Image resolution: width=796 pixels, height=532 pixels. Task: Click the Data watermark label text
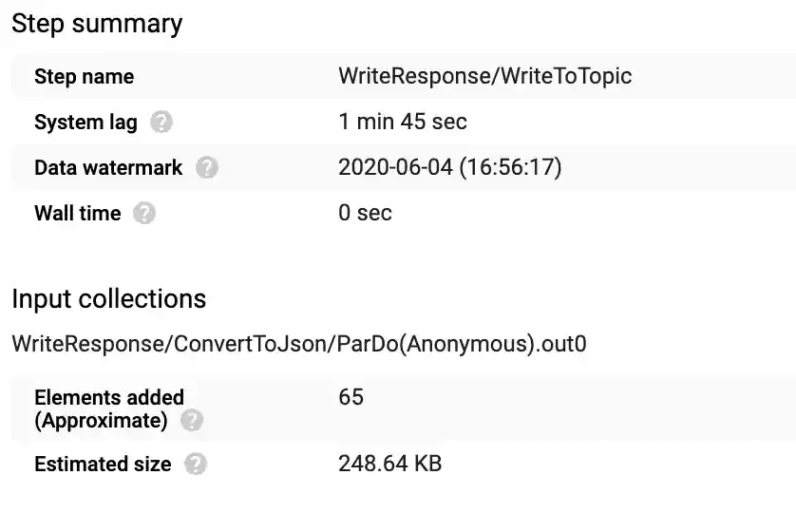tap(108, 168)
